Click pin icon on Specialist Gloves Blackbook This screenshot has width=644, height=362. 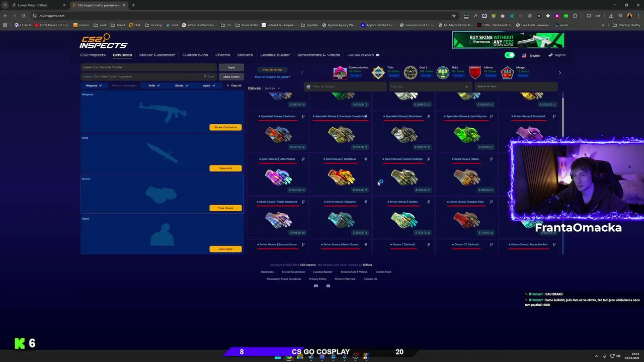[x=429, y=116]
